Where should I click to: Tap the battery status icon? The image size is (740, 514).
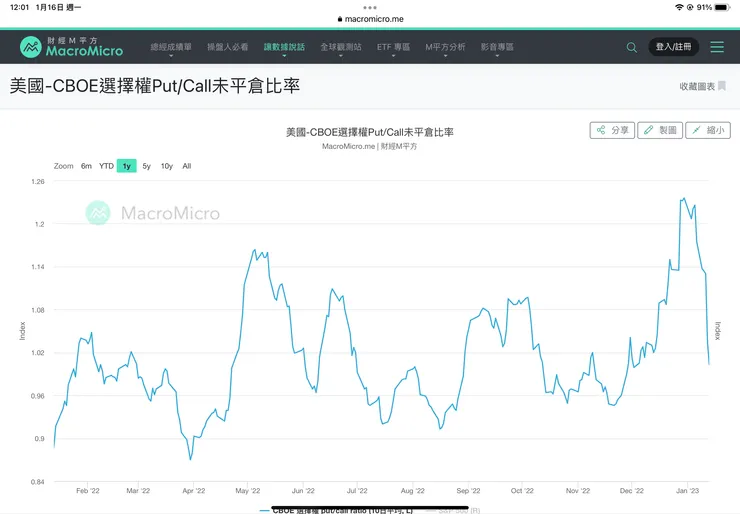tap(722, 8)
